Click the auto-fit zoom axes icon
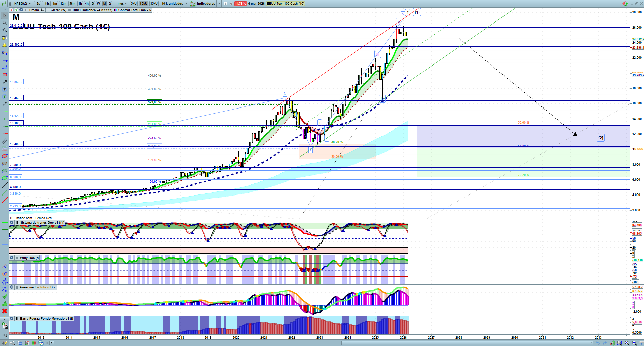This screenshot has height=346, width=644. [619, 343]
